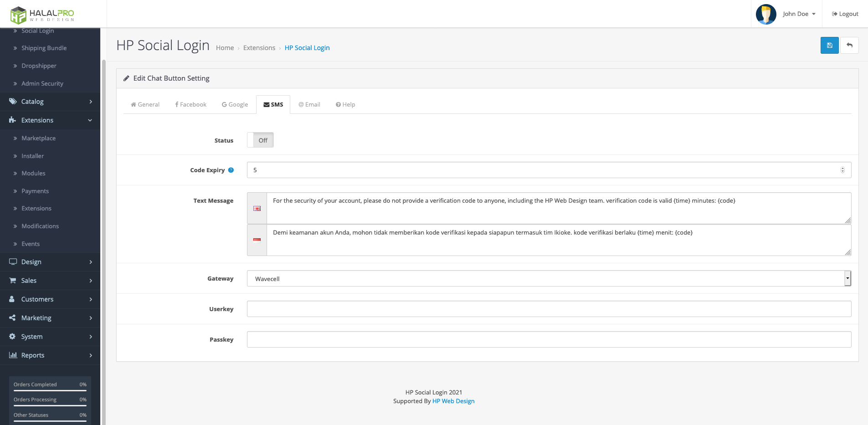868x425 pixels.
Task: Click John Doe's avatar picture
Action: [766, 14]
